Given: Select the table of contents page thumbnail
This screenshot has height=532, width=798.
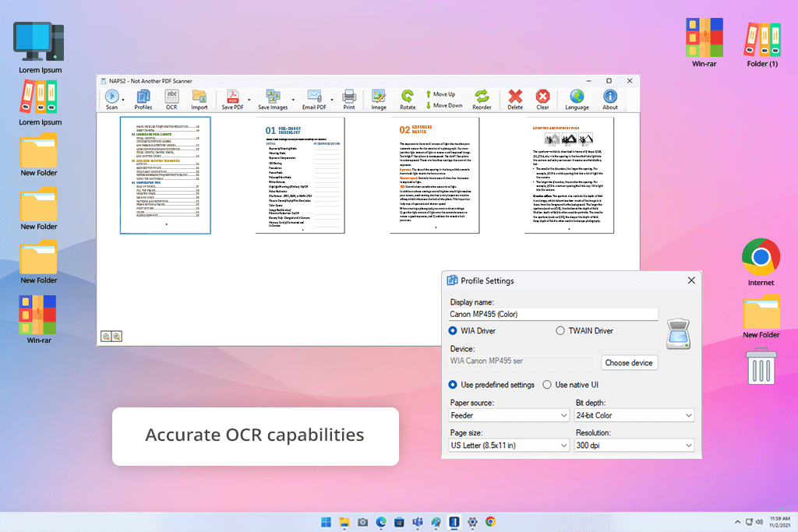Looking at the screenshot, I should tap(165, 175).
